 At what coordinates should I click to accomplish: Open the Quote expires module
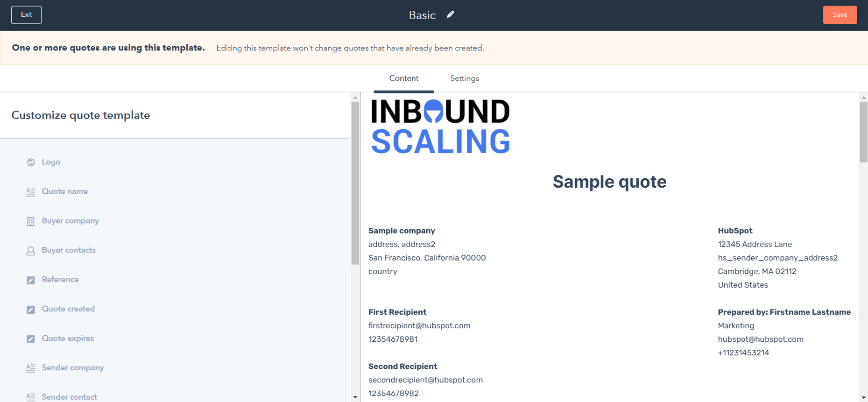[x=68, y=339]
